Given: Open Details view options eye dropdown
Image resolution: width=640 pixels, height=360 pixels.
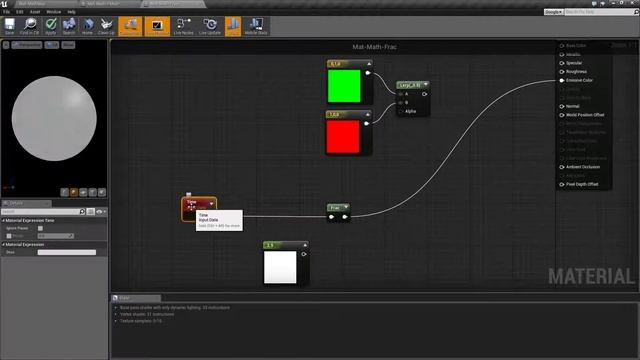Looking at the screenshot, I should tap(101, 211).
